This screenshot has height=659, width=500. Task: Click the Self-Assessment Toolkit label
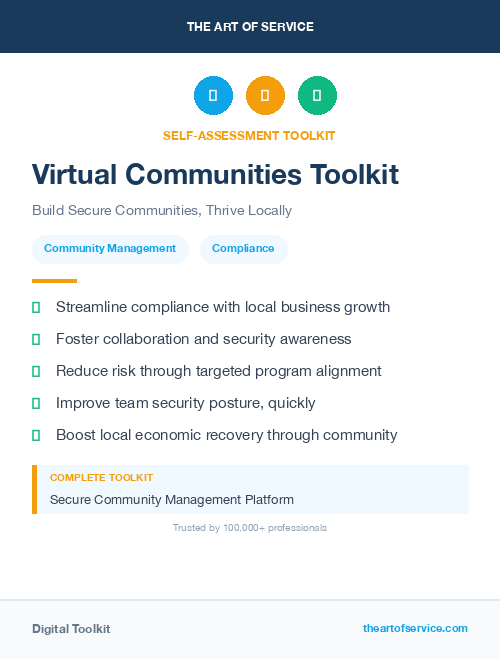tap(249, 136)
